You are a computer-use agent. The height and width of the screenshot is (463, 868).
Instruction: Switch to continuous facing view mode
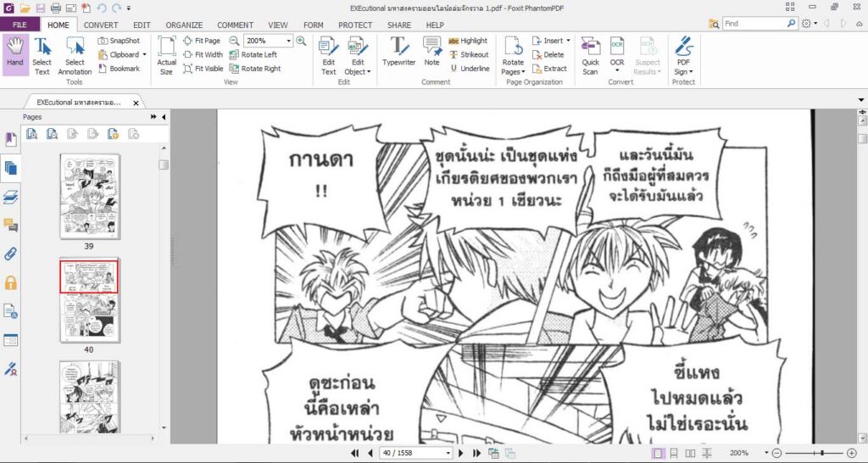point(707,453)
